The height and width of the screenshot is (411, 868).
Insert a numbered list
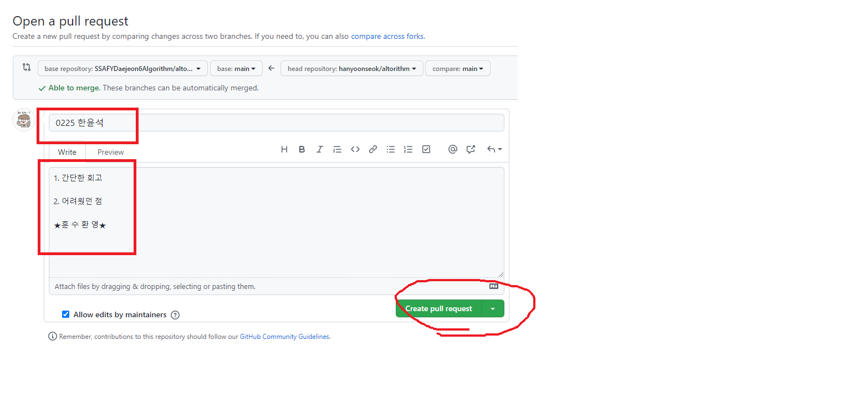(x=409, y=149)
